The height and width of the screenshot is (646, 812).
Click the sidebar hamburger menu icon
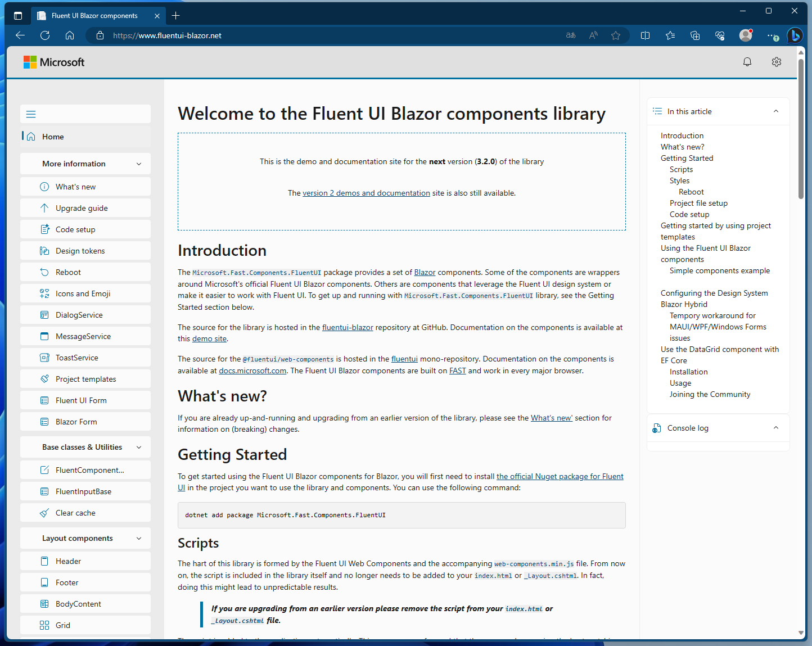click(31, 114)
